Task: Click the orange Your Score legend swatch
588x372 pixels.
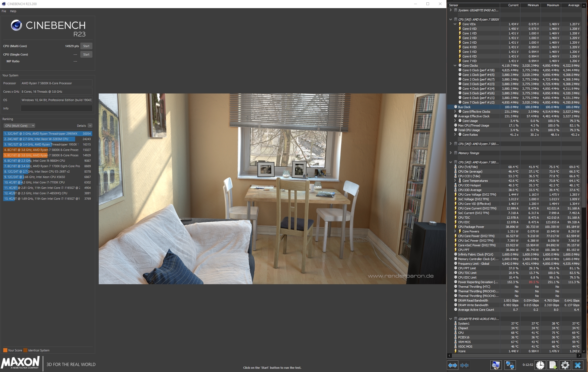Action: tap(5, 350)
